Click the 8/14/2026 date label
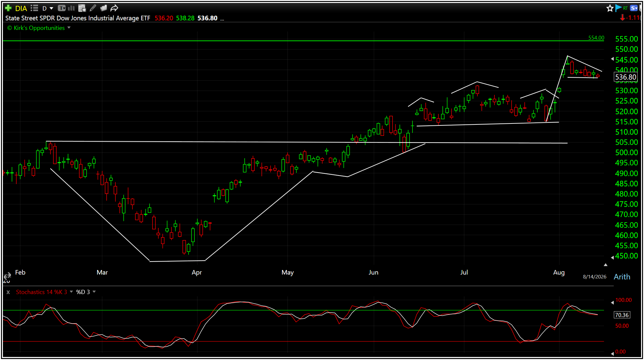 (x=595, y=277)
